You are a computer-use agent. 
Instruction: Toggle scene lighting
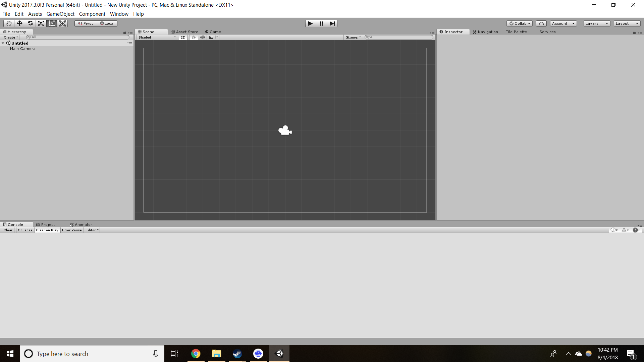coord(194,38)
